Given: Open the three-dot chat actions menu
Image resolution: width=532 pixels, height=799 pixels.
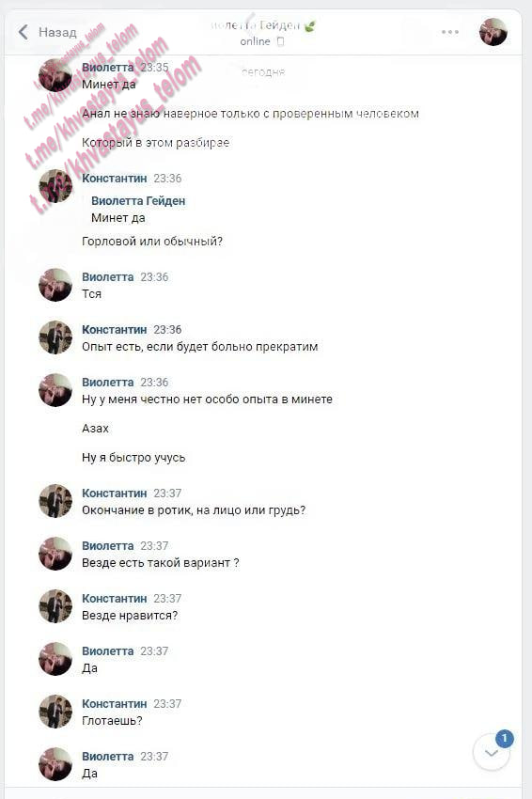Looking at the screenshot, I should [450, 32].
